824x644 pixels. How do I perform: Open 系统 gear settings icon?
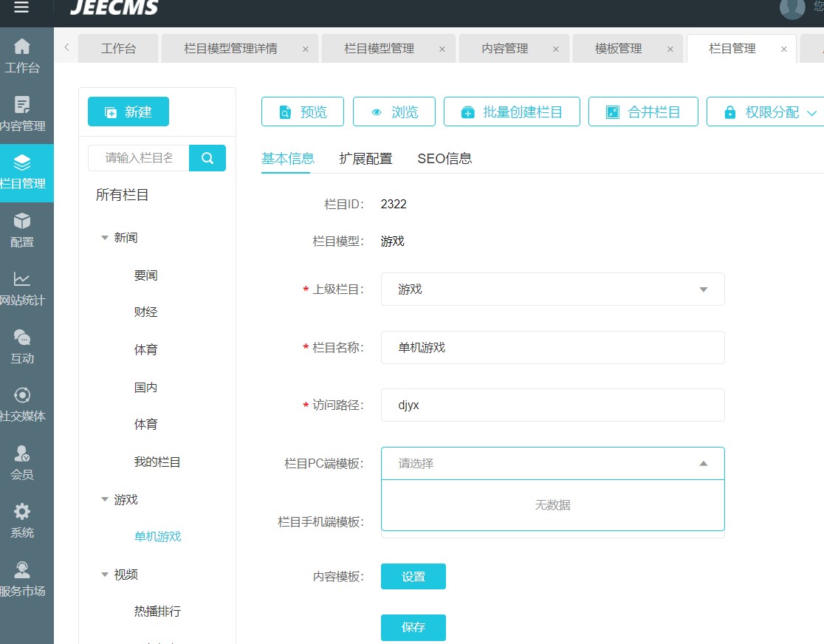tap(22, 512)
